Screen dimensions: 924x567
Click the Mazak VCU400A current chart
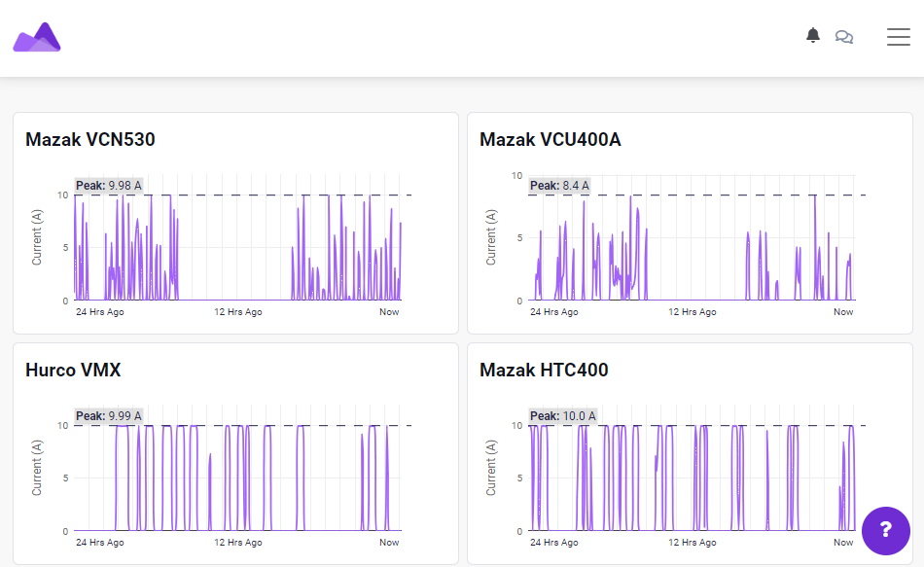tap(692, 237)
